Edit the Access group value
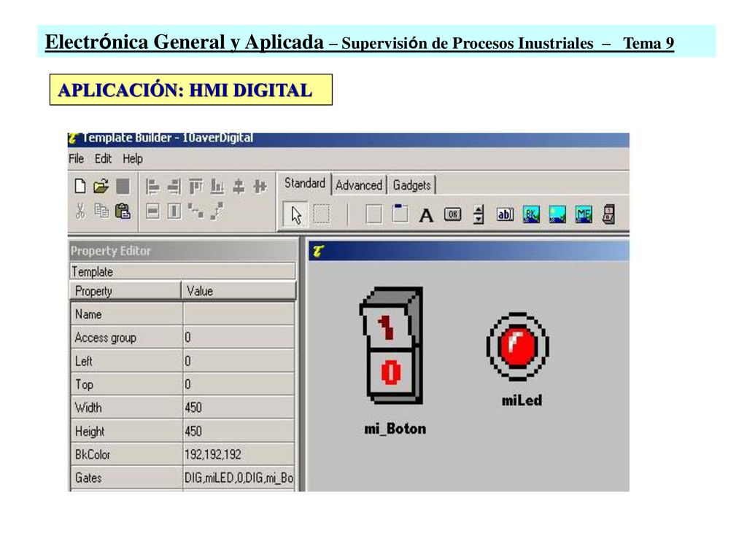Screen dimensions: 747x560 (239, 338)
